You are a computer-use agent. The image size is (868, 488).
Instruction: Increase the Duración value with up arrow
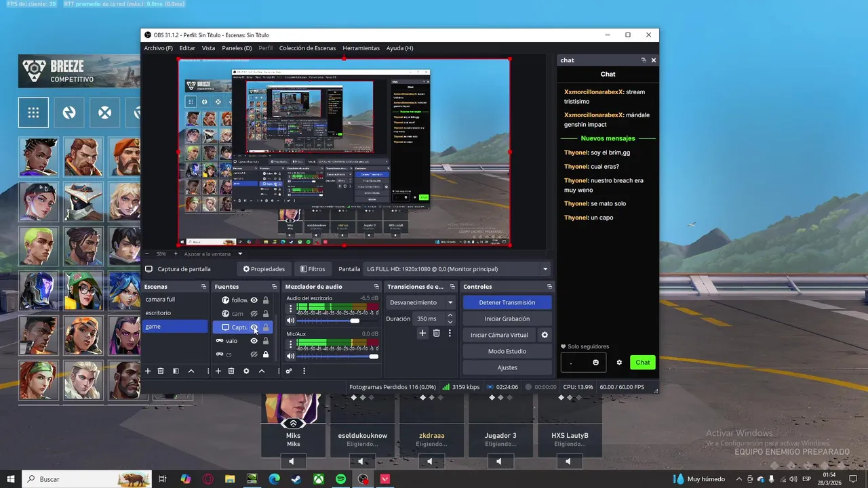[x=450, y=316]
